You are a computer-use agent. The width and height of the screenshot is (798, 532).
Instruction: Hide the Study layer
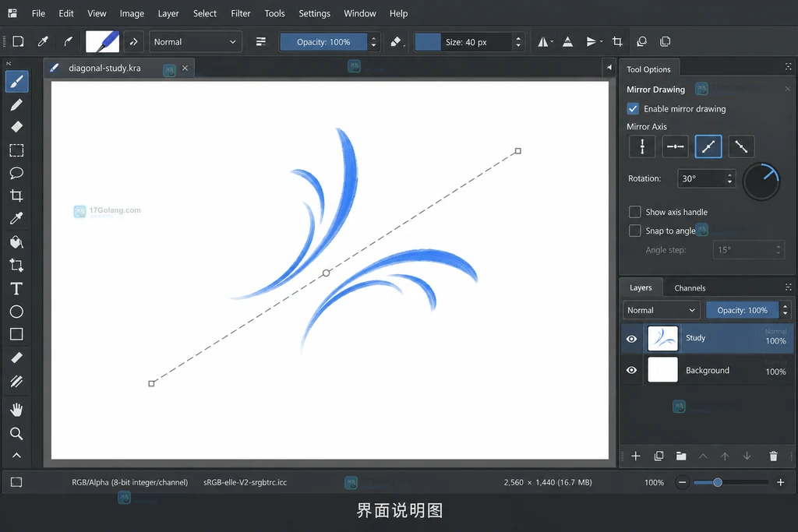pyautogui.click(x=631, y=339)
